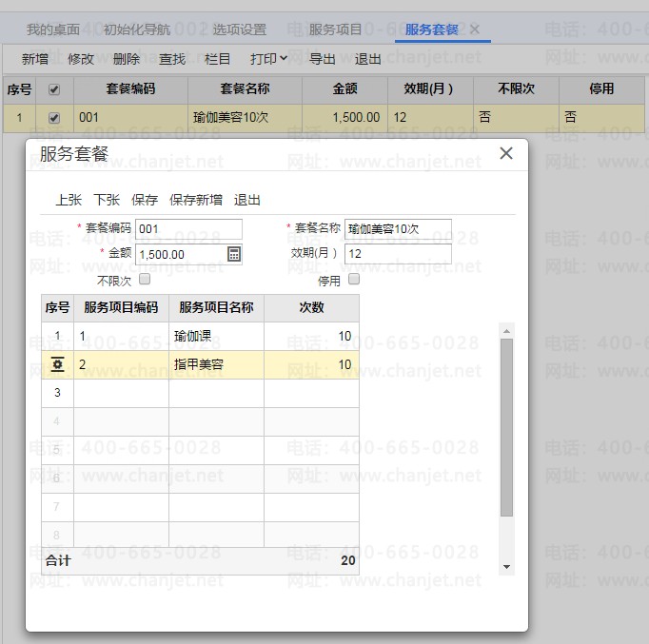
Task: Open the 初始化导航 tab
Action: click(137, 29)
